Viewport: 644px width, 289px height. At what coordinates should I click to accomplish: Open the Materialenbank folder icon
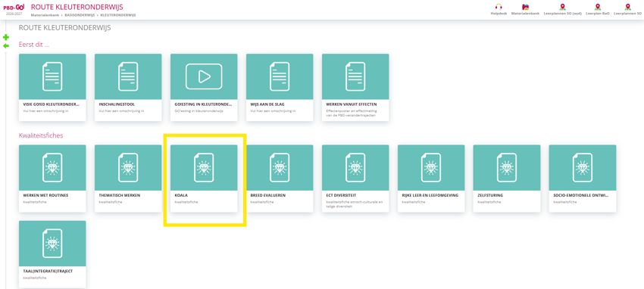tap(525, 7)
